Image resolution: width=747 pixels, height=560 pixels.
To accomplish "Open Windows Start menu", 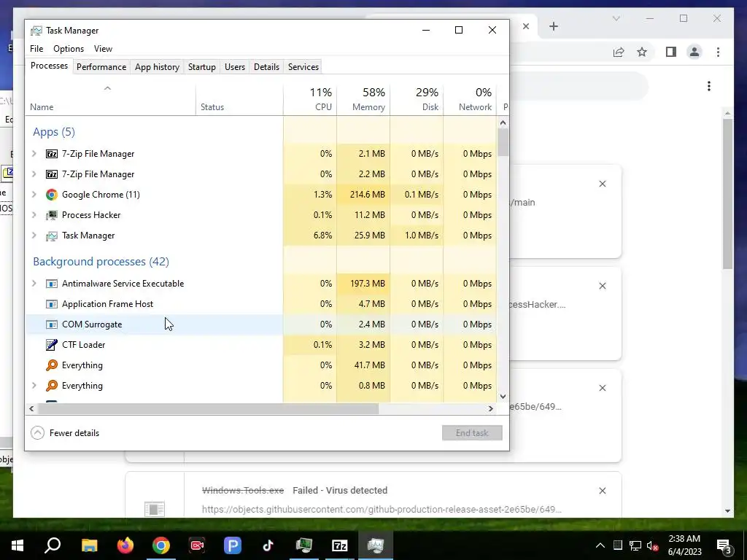I will (x=18, y=545).
